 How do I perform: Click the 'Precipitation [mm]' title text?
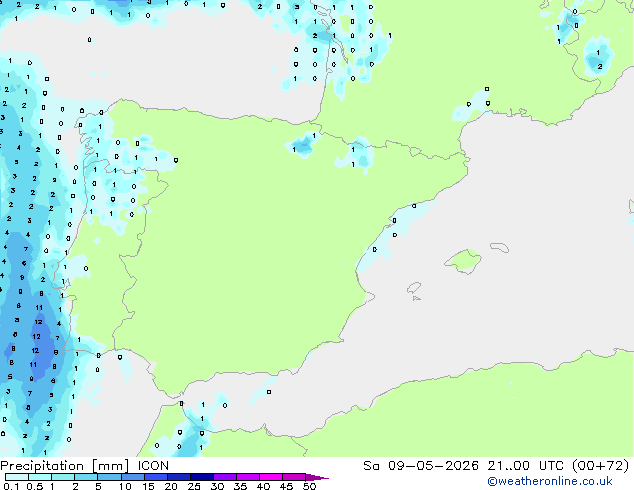click(x=65, y=466)
